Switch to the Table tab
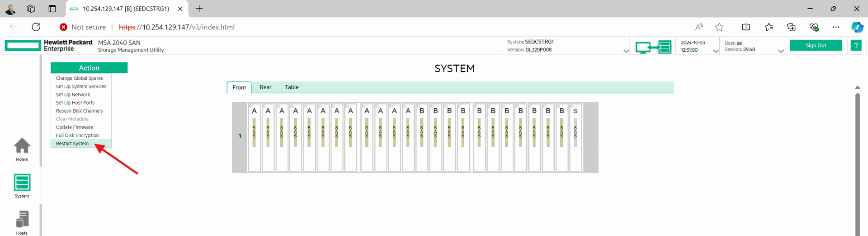Screen dimensions: 868x236 click(x=292, y=87)
